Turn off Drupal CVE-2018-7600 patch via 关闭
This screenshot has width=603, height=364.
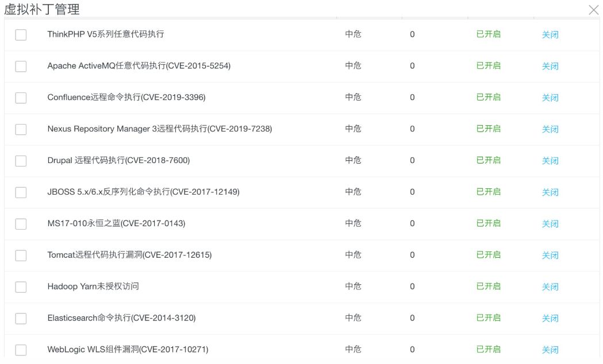pos(550,161)
